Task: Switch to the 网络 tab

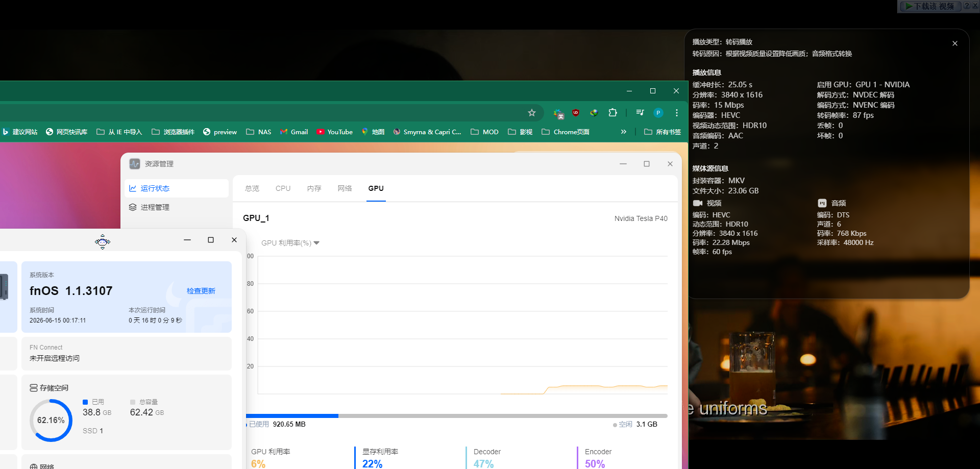Action: (345, 188)
